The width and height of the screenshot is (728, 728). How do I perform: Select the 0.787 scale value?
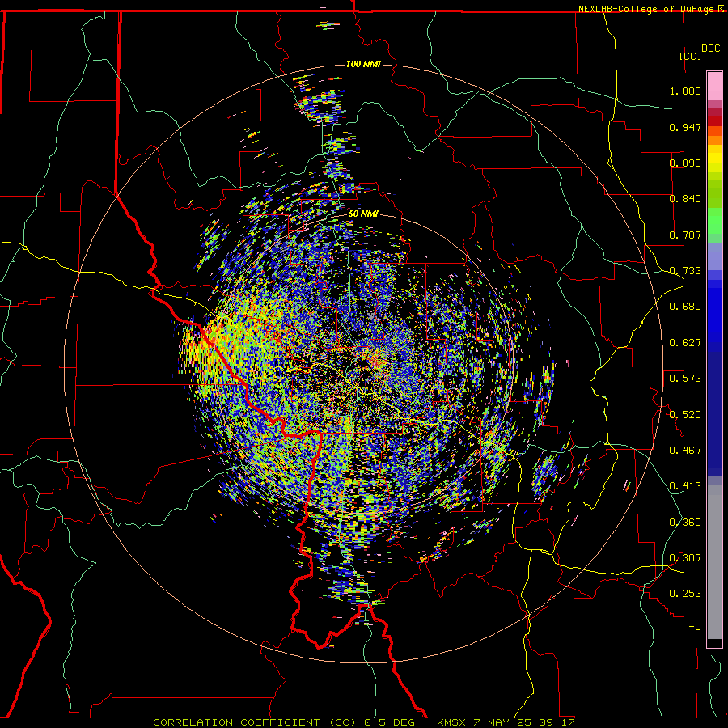click(685, 235)
